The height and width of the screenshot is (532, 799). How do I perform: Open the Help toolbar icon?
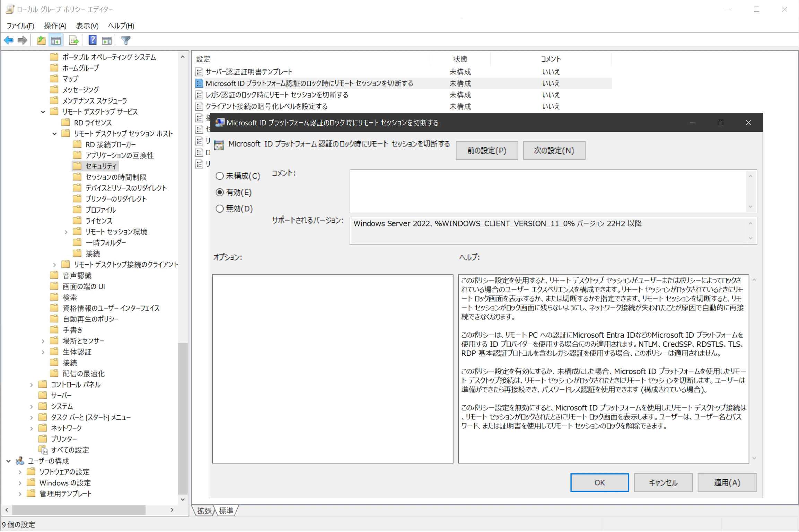point(93,41)
